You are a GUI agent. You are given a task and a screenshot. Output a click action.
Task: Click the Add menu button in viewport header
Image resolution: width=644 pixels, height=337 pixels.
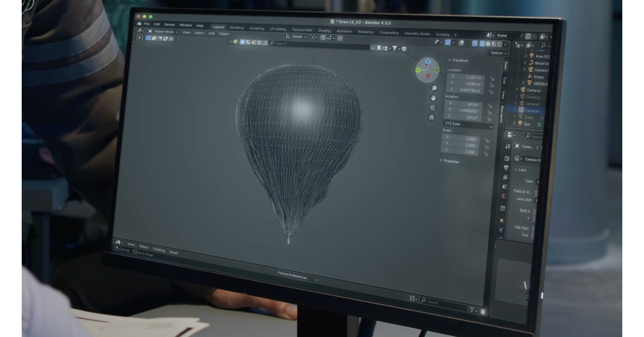click(x=212, y=33)
